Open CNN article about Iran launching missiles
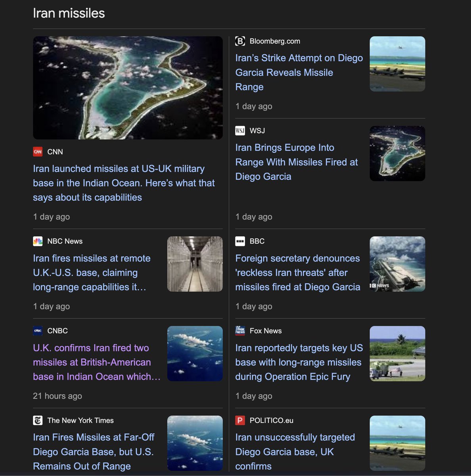Viewport: 471px width, 476px height. [124, 183]
